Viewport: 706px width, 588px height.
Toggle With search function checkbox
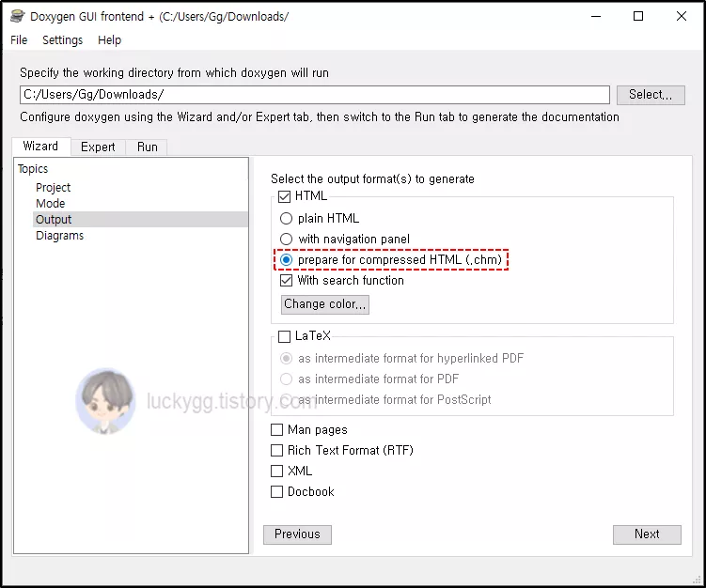click(286, 280)
